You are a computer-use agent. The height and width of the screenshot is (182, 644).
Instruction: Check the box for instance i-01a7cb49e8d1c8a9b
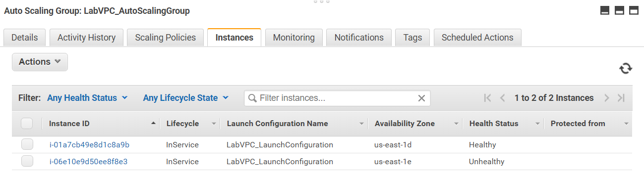pos(27,144)
